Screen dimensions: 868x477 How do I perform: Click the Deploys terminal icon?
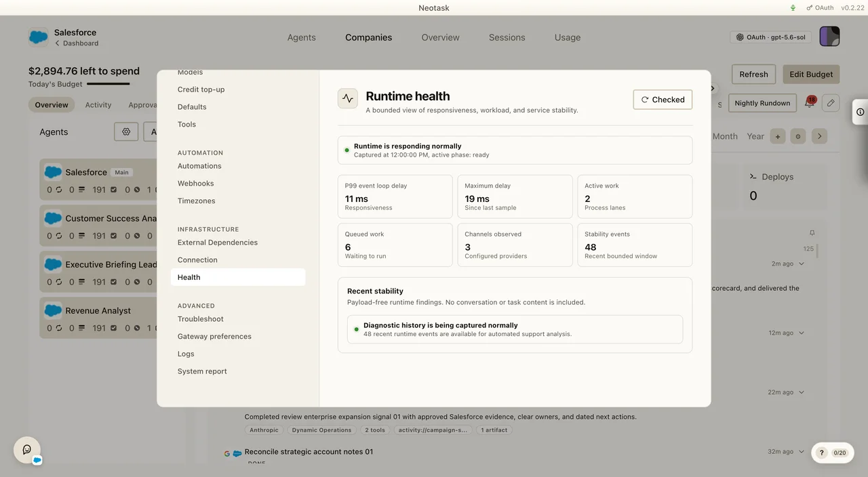pyautogui.click(x=753, y=177)
